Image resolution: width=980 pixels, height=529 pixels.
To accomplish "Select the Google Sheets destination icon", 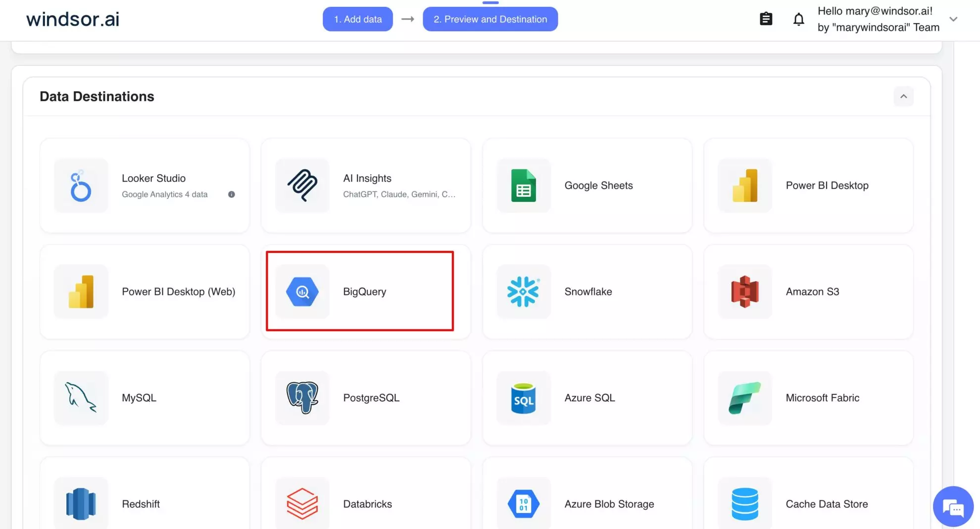I will pyautogui.click(x=523, y=186).
